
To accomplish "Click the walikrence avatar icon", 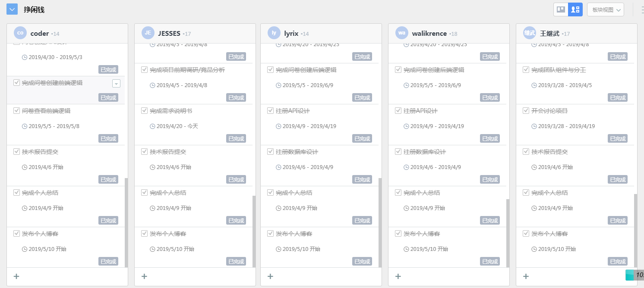I will click(402, 33).
